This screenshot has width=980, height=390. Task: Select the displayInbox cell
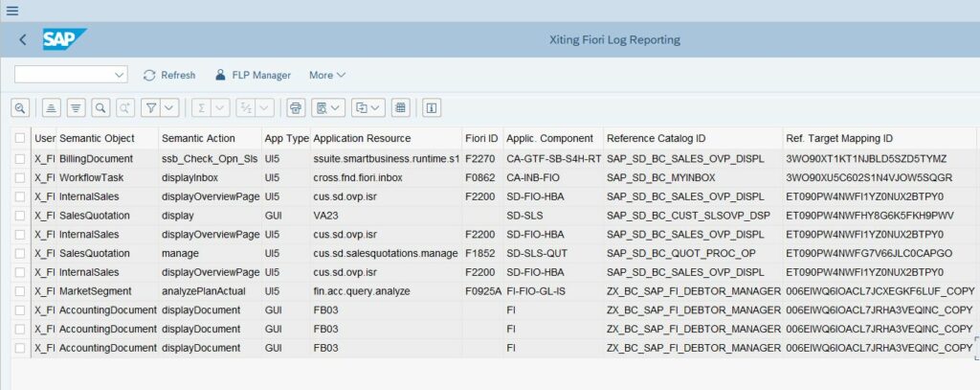(x=210, y=178)
